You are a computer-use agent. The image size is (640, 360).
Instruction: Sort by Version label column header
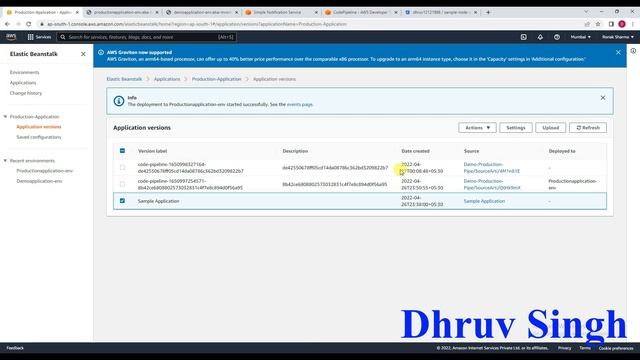(152, 151)
